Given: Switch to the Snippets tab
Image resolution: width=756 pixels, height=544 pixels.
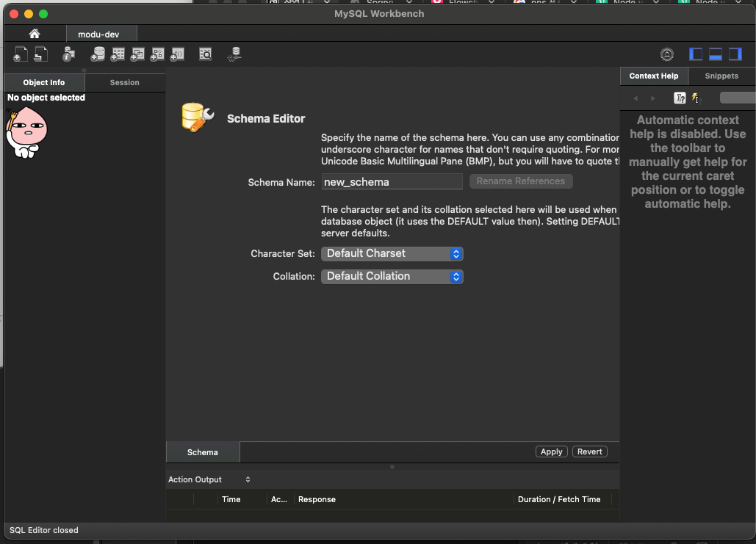Looking at the screenshot, I should tap(721, 76).
